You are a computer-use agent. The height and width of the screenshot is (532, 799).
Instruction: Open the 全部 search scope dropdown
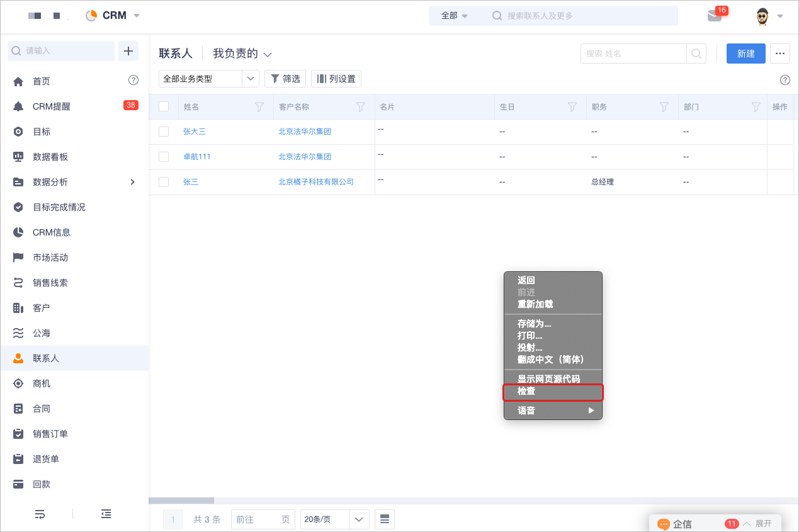(455, 16)
